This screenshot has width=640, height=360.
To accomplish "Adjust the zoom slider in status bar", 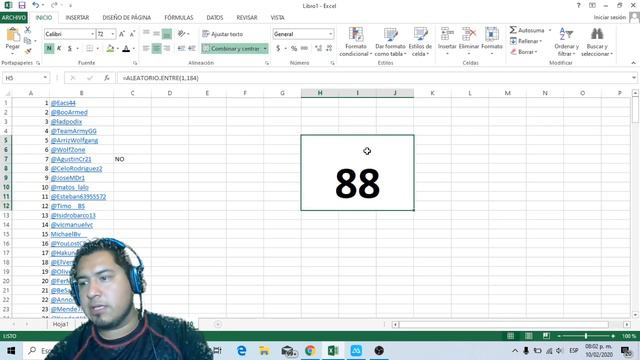I will [586, 336].
